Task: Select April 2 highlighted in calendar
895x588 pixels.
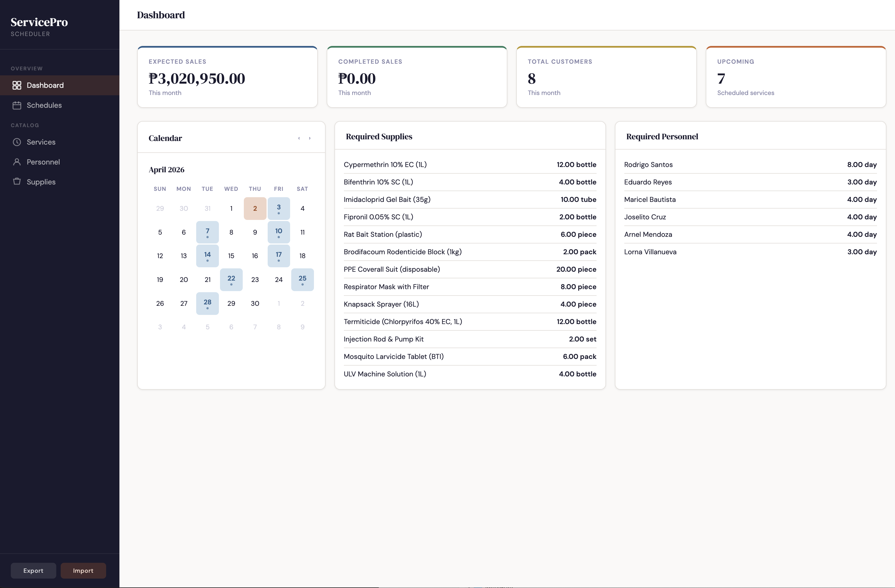Action: click(255, 208)
